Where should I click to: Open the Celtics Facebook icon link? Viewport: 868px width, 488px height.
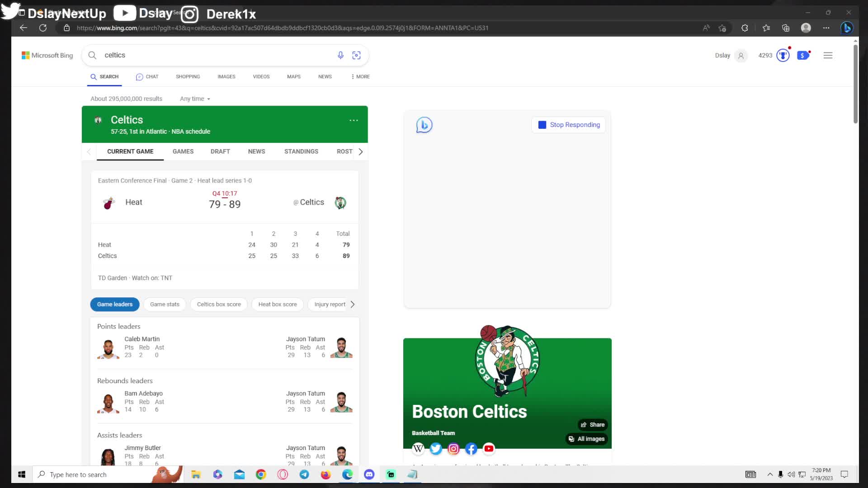471,449
